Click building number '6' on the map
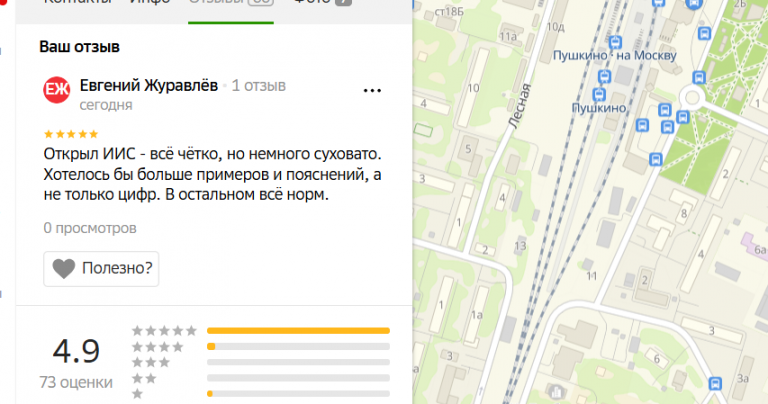768x404 pixels. point(657,359)
